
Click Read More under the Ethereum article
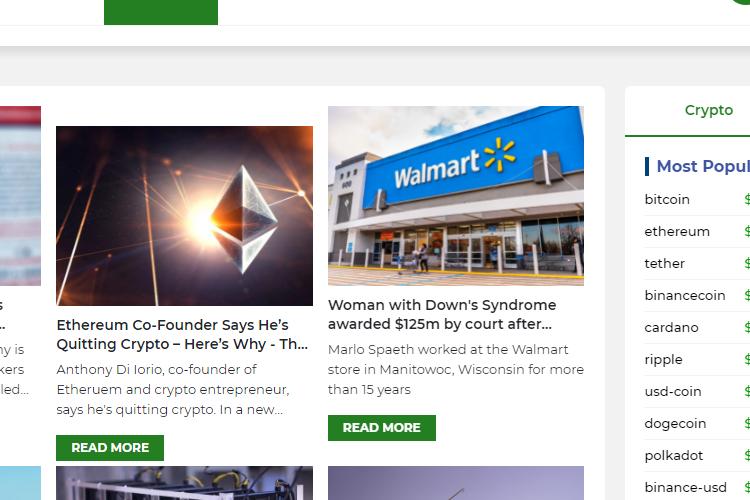pos(110,448)
